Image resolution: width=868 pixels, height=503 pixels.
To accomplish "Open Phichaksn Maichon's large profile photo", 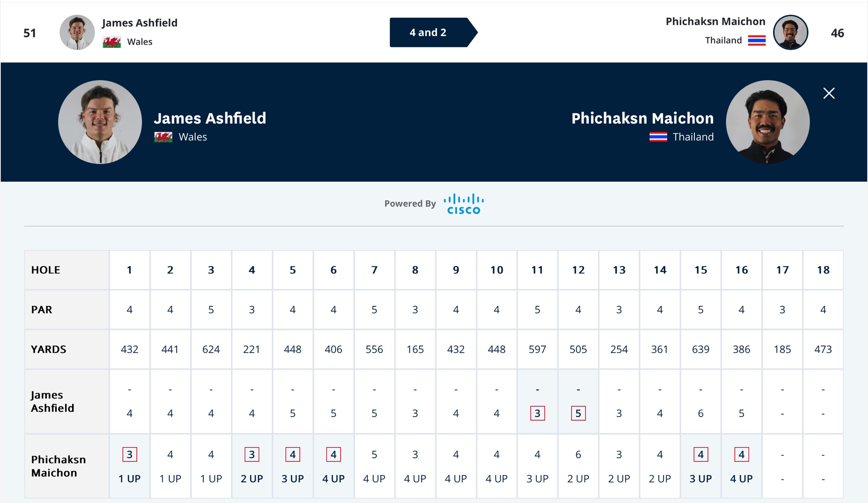I will pos(767,122).
